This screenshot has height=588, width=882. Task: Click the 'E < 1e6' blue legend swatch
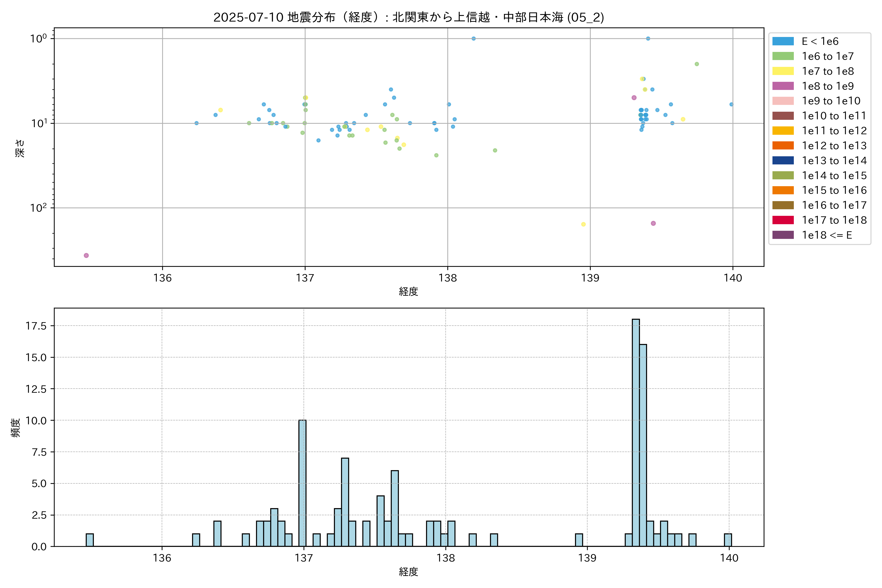(783, 41)
